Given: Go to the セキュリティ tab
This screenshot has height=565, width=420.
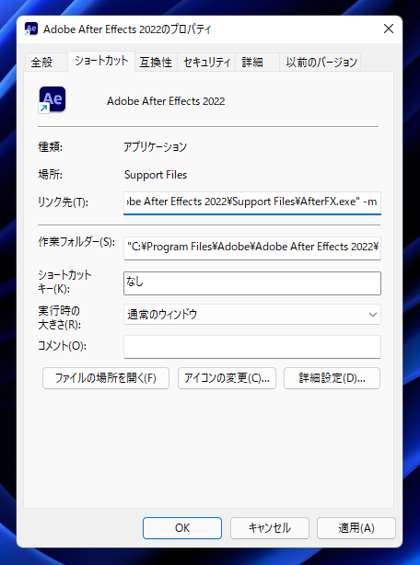Looking at the screenshot, I should [206, 62].
